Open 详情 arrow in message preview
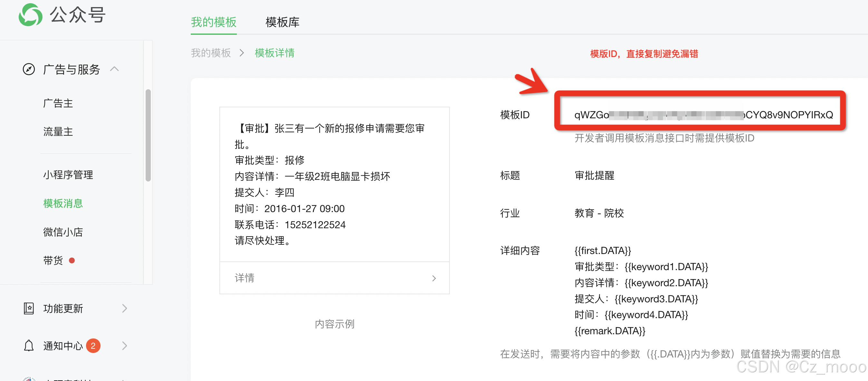Viewport: 868px width, 381px height. pos(434,278)
